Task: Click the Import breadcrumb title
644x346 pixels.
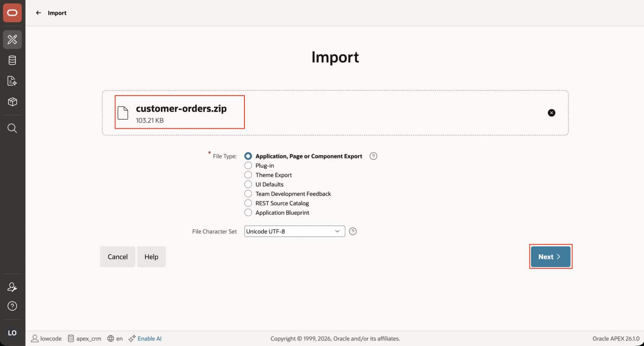Action: coord(57,13)
